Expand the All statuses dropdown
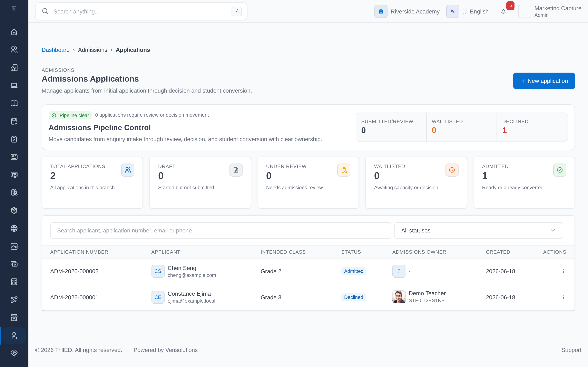588x367 pixels. (478, 230)
